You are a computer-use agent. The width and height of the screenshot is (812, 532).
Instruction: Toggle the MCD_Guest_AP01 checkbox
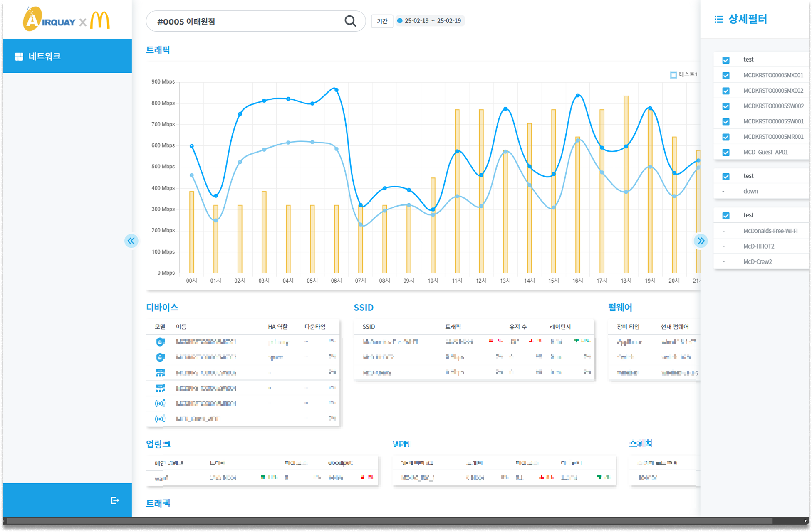pyautogui.click(x=726, y=152)
